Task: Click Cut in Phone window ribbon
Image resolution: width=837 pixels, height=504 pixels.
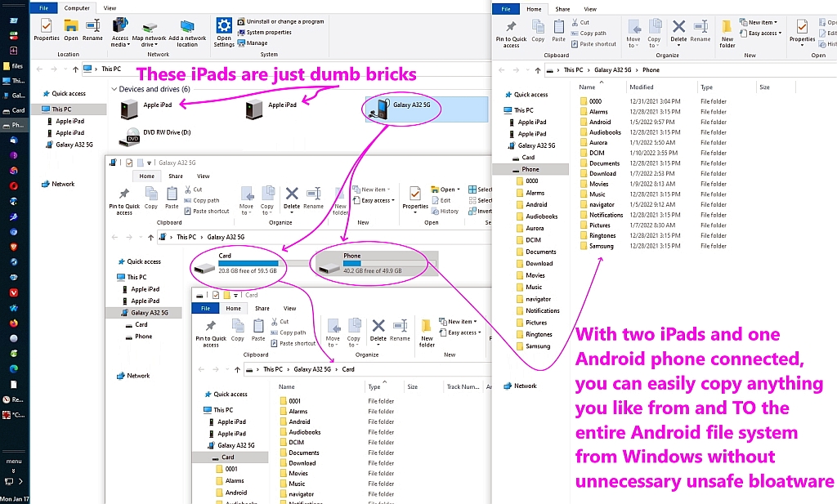Action: pos(580,22)
